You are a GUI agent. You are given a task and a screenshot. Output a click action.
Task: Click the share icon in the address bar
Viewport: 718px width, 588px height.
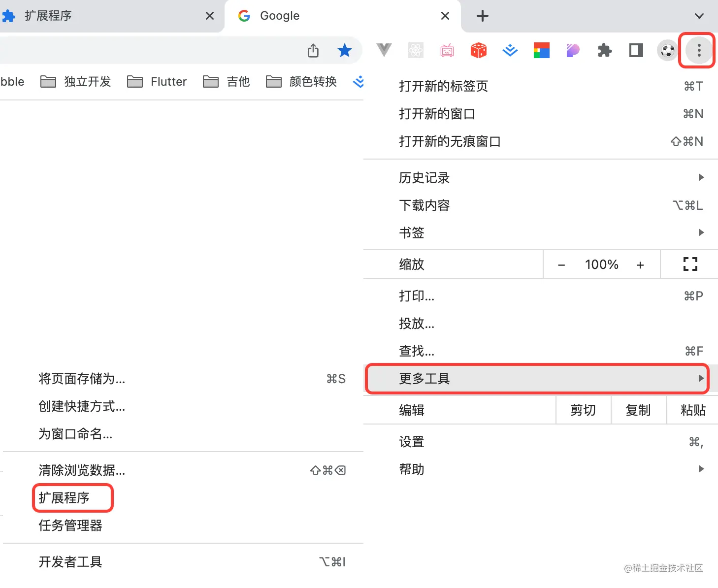pyautogui.click(x=313, y=50)
